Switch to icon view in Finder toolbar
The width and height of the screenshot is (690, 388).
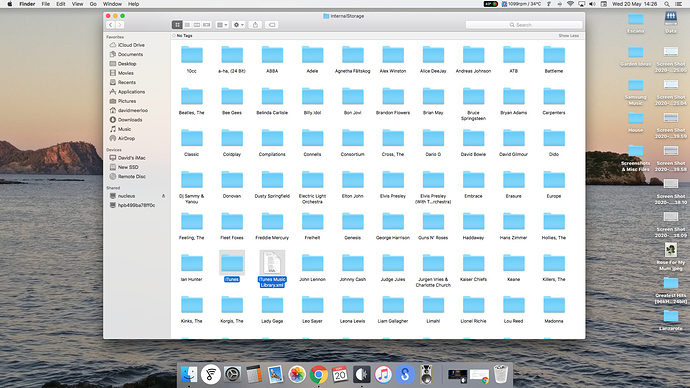pos(177,25)
